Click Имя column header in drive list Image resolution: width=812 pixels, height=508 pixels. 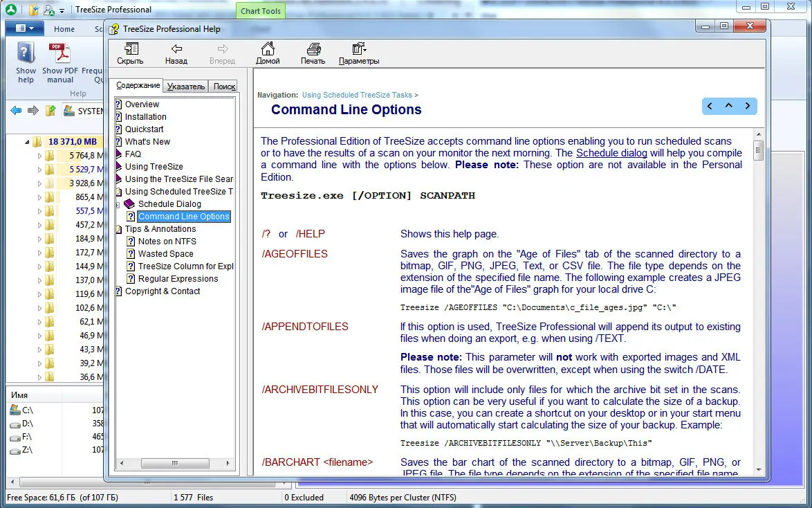tap(34, 395)
